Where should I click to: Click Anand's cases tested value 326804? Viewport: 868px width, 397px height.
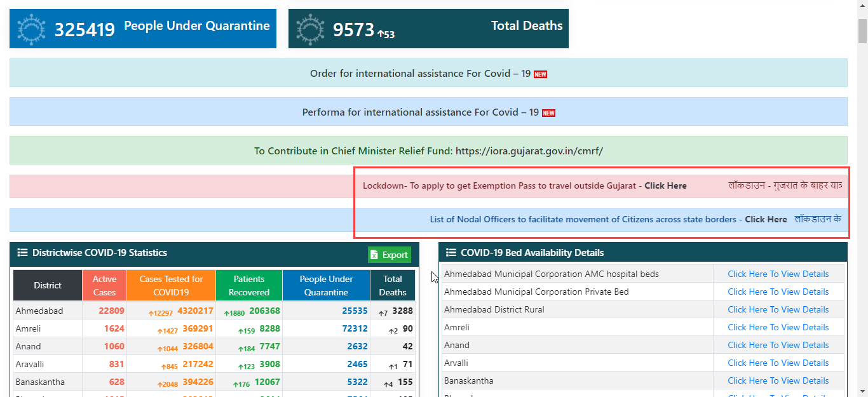[198, 346]
